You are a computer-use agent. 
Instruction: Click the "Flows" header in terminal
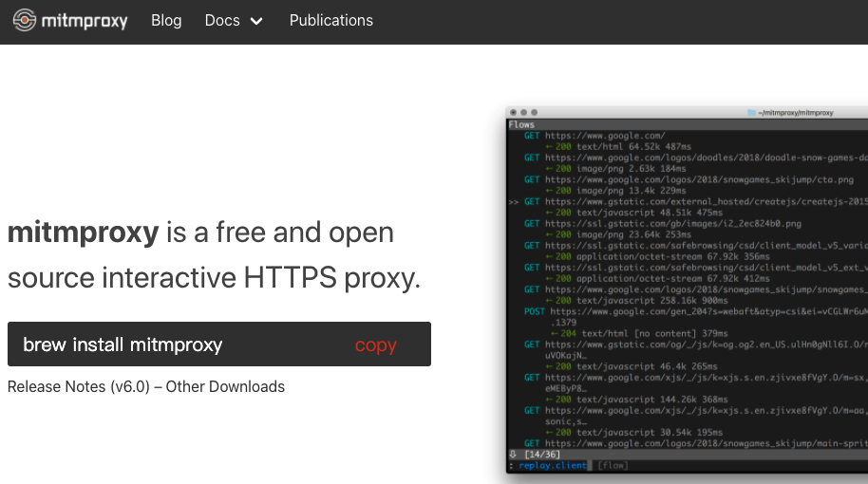point(521,125)
